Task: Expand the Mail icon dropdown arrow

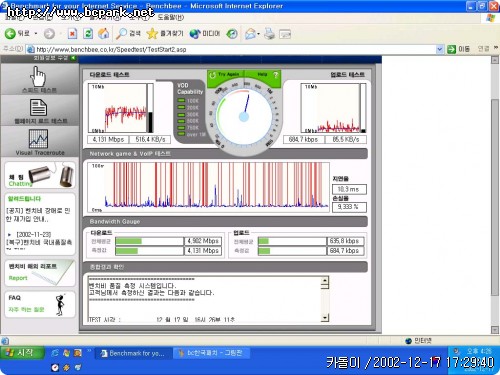Action: (x=258, y=34)
